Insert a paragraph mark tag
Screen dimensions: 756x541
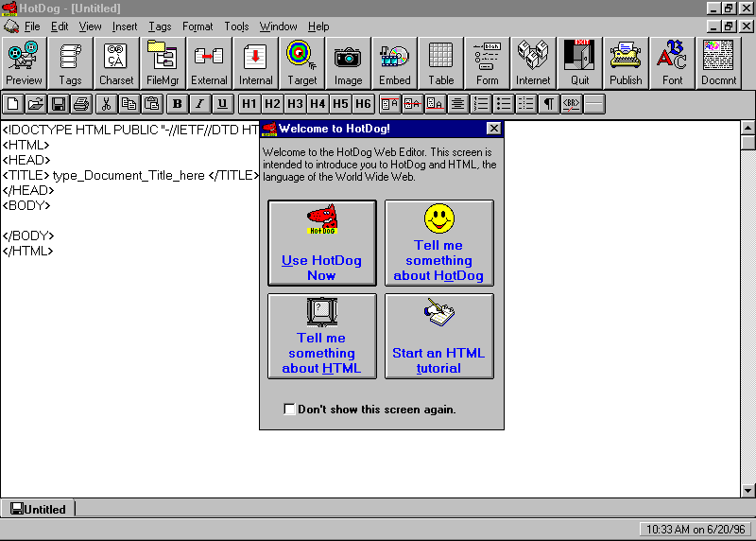click(x=549, y=104)
